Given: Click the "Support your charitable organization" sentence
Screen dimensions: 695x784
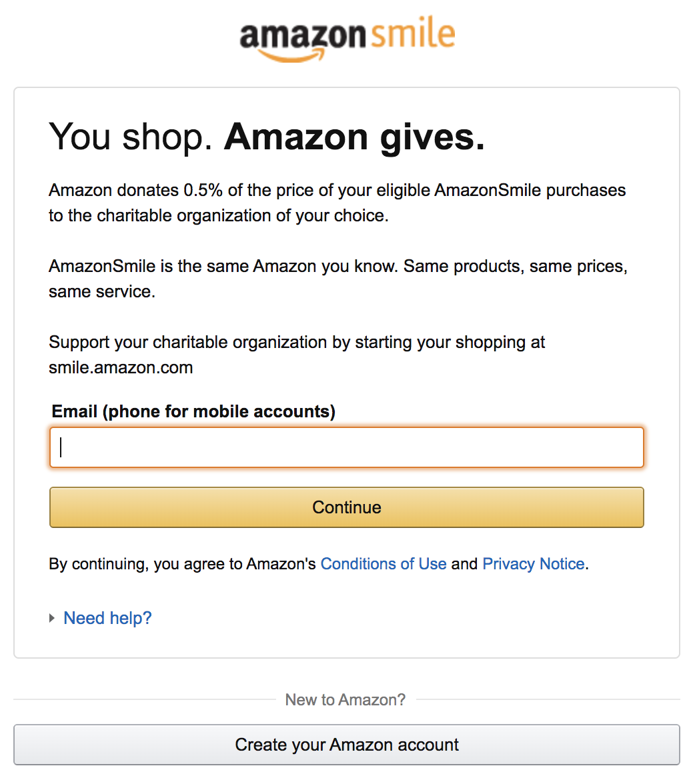Looking at the screenshot, I should (297, 343).
